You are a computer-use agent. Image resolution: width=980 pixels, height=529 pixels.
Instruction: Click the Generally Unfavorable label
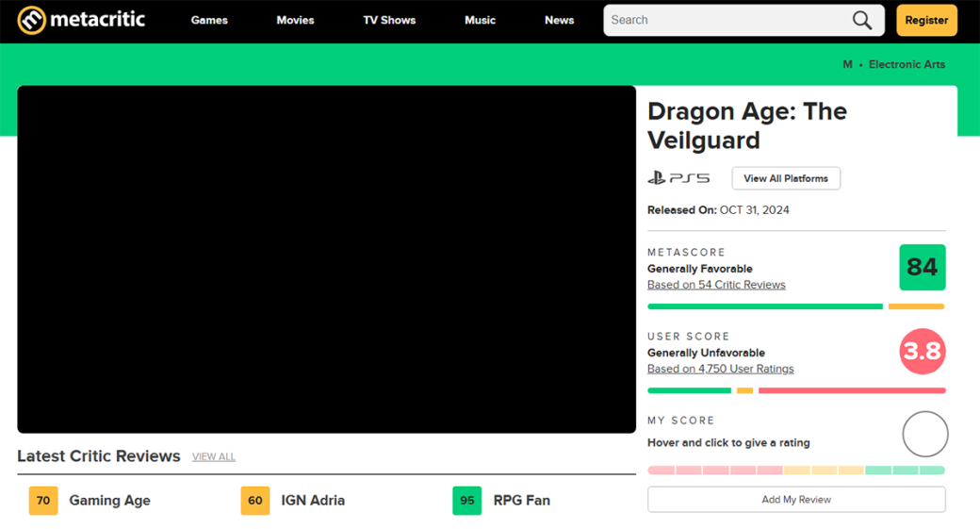706,353
